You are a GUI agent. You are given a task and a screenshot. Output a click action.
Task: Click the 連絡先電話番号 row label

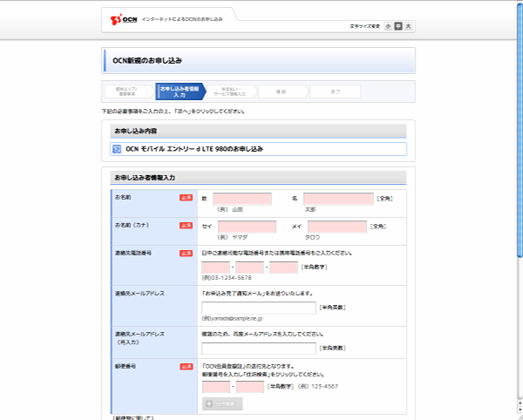pyautogui.click(x=133, y=254)
